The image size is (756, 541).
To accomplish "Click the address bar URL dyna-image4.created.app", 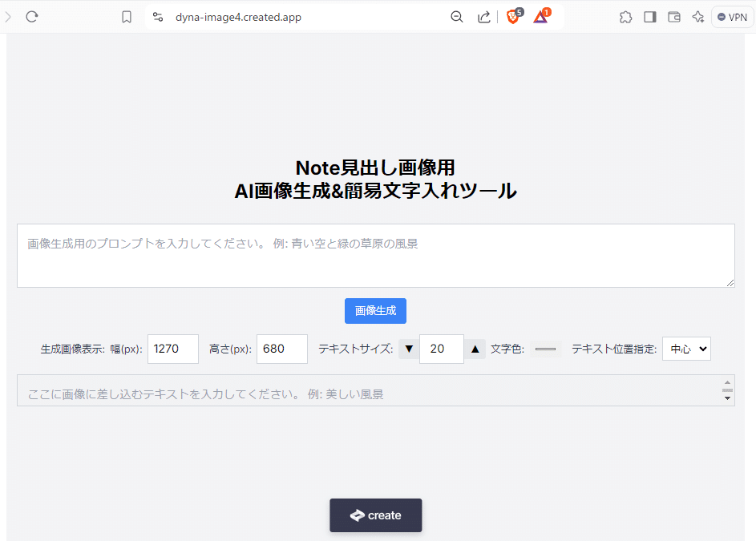I will tap(238, 18).
